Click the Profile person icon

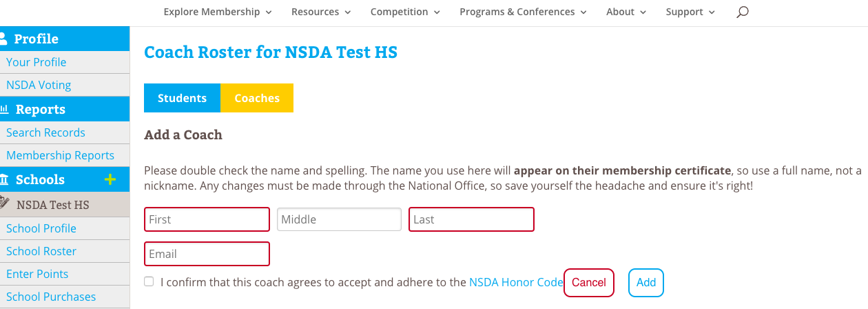[x=3, y=39]
